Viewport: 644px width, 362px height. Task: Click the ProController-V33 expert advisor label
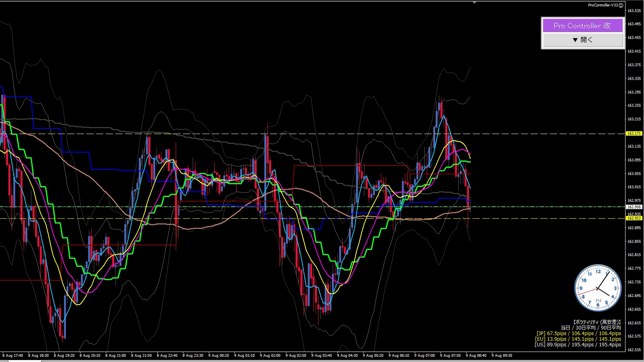[603, 5]
